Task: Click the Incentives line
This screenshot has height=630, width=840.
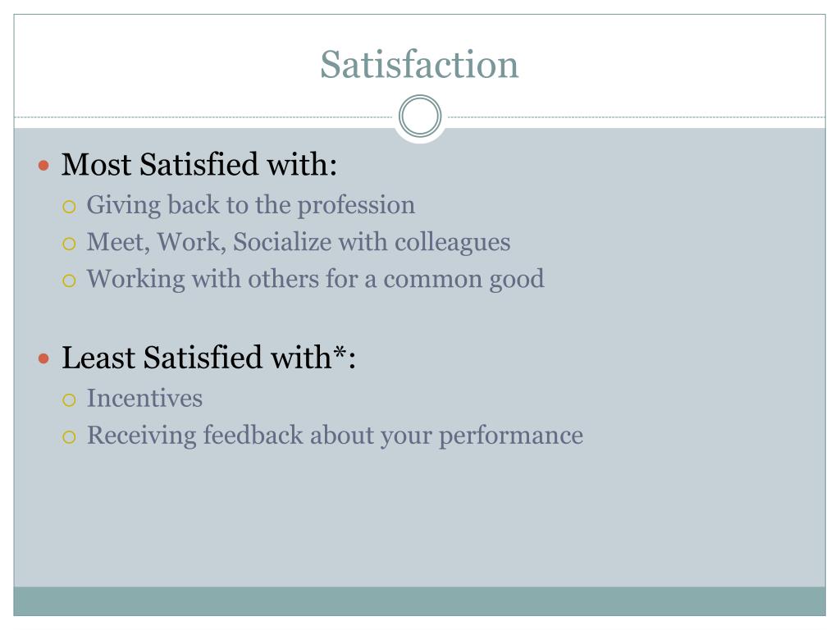Action: click(144, 399)
